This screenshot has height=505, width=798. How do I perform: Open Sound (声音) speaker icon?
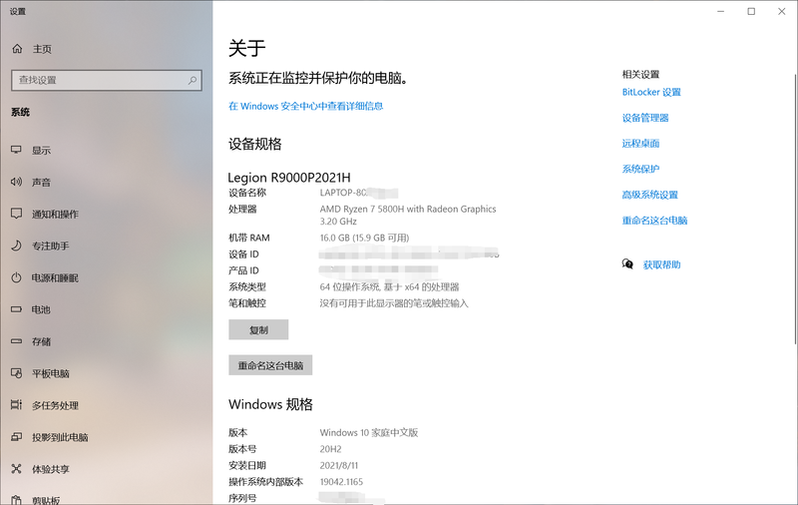coord(16,182)
